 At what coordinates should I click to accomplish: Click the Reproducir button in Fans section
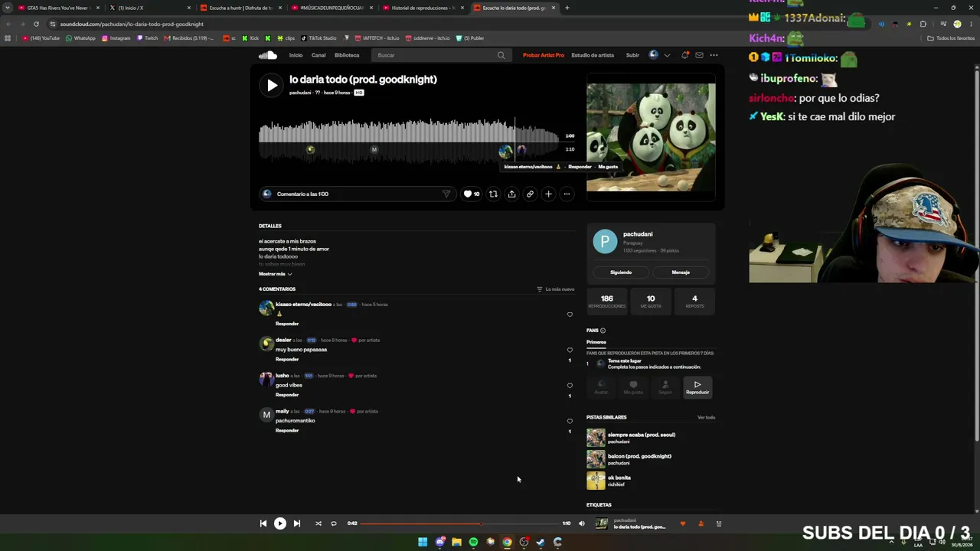click(697, 388)
